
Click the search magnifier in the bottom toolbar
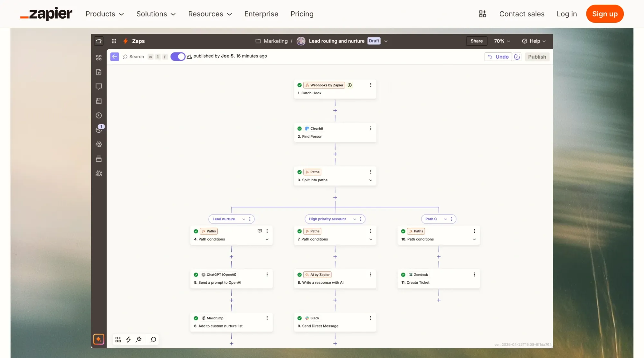coord(153,339)
